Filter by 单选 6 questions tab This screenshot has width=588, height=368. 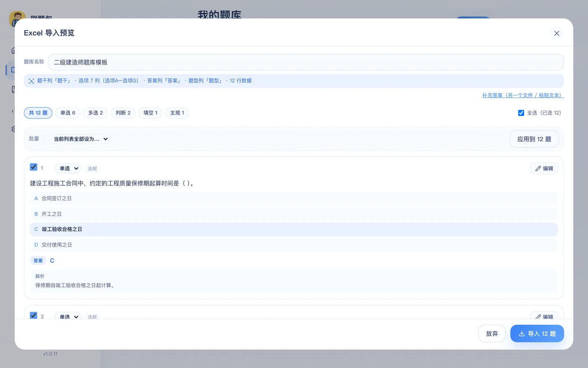[x=68, y=113]
